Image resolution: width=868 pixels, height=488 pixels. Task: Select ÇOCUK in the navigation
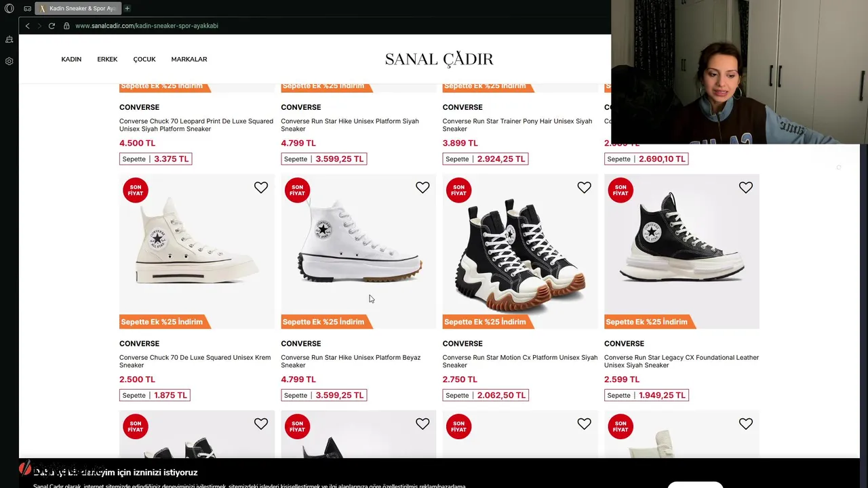pyautogui.click(x=144, y=60)
